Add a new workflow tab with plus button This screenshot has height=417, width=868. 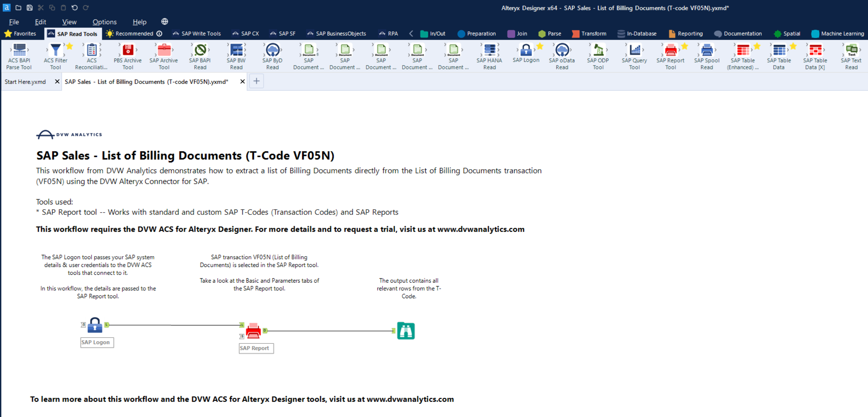pyautogui.click(x=256, y=81)
